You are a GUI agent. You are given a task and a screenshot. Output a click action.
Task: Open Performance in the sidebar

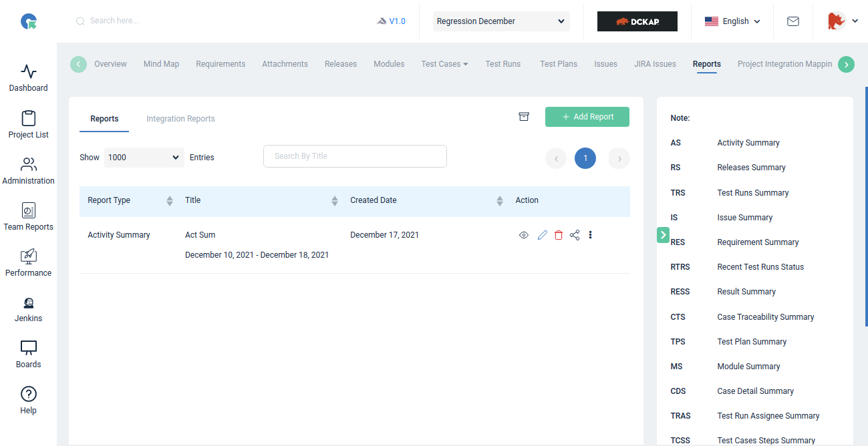[x=28, y=263]
